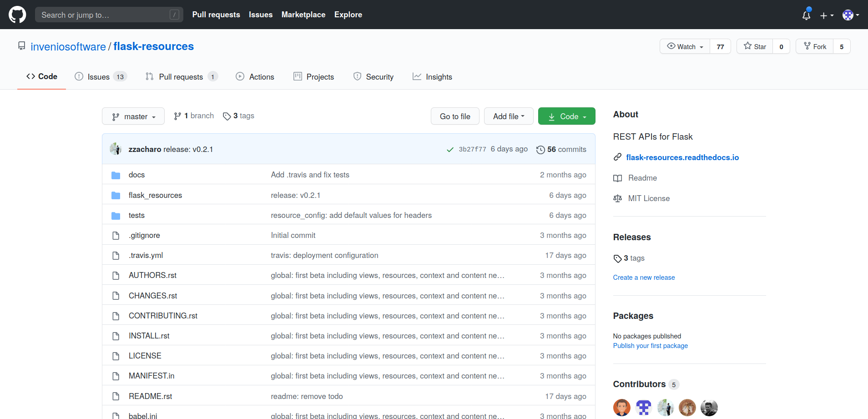Expand the master branch selector
This screenshot has height=419, width=868.
(133, 116)
